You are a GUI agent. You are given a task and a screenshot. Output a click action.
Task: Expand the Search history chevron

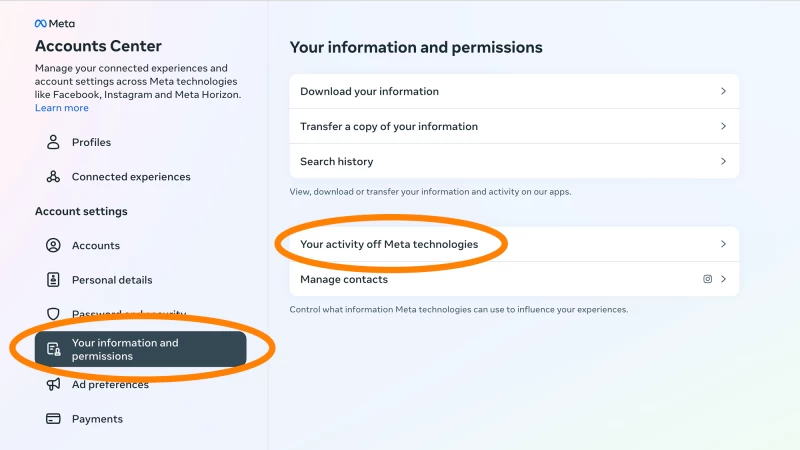(x=723, y=162)
